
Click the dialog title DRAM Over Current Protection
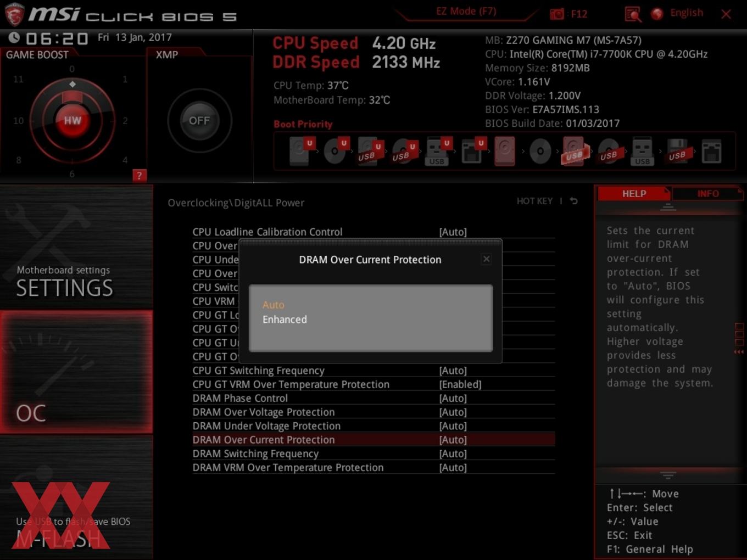(x=370, y=260)
